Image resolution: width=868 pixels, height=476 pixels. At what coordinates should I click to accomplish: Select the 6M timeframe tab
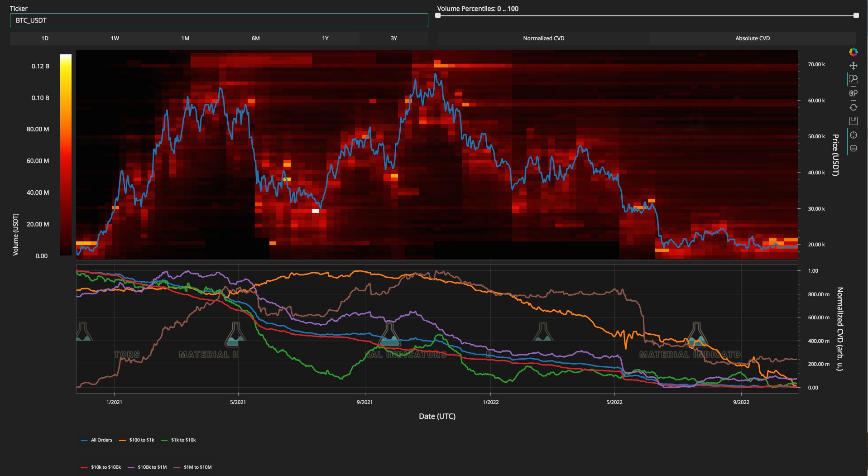pos(255,38)
